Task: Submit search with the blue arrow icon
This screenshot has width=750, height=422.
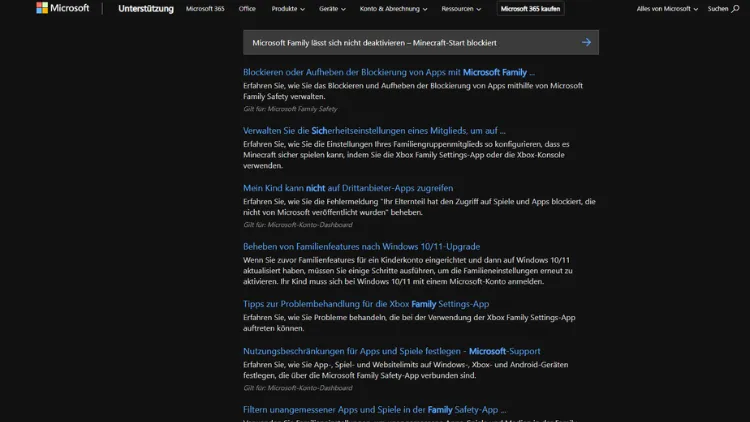Action: 586,43
